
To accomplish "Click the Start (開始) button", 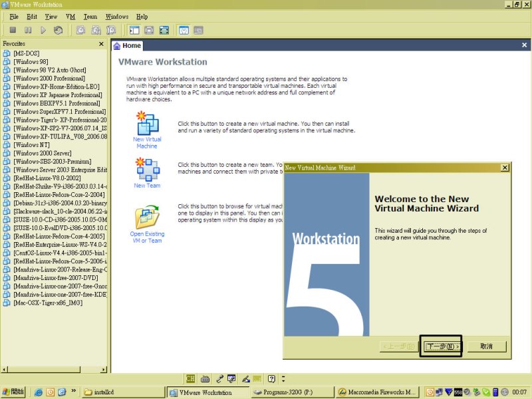I will click(13, 392).
